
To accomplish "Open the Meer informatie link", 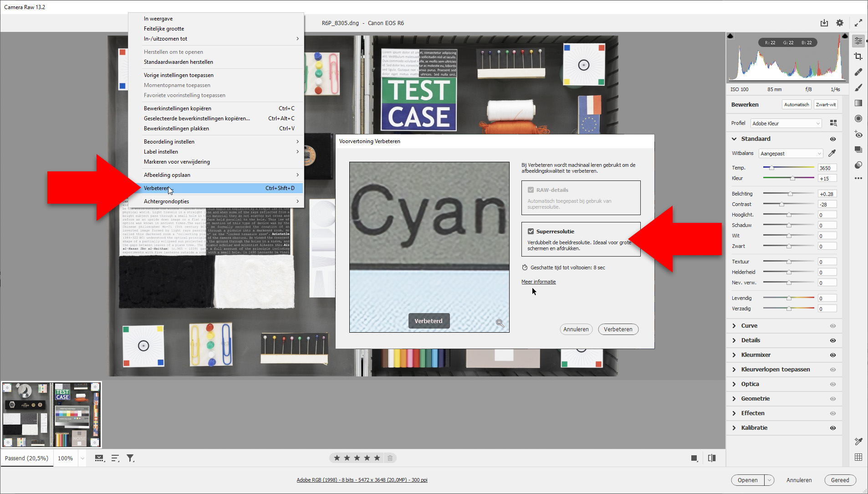I will 538,282.
